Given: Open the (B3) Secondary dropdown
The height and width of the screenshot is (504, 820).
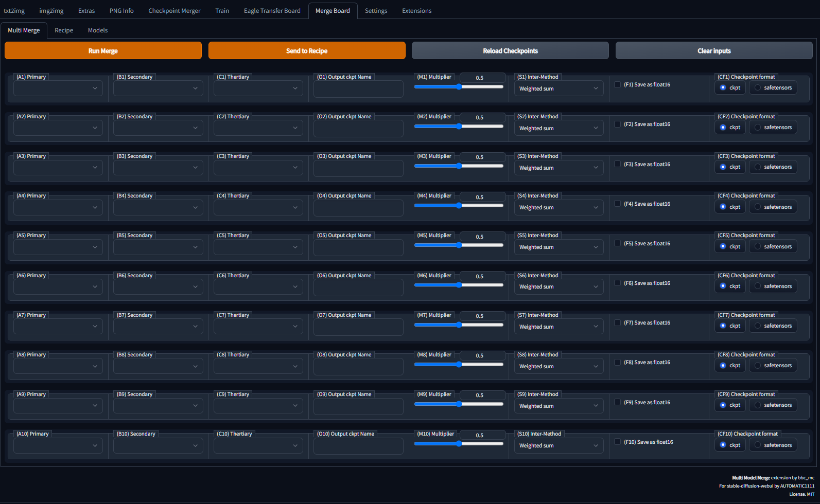Looking at the screenshot, I should click(158, 168).
